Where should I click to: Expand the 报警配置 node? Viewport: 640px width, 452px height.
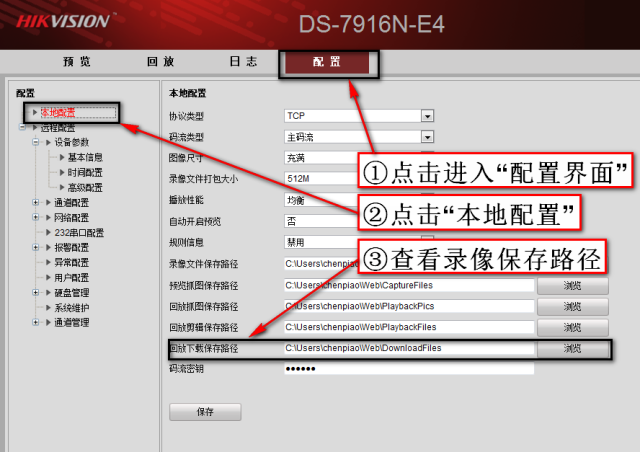[x=36, y=247]
